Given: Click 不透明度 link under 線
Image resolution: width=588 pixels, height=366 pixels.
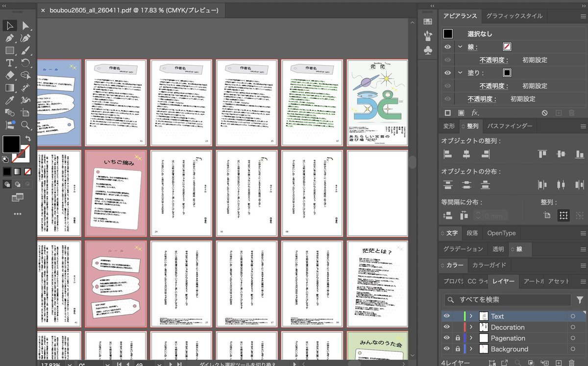Looking at the screenshot, I should coord(493,60).
